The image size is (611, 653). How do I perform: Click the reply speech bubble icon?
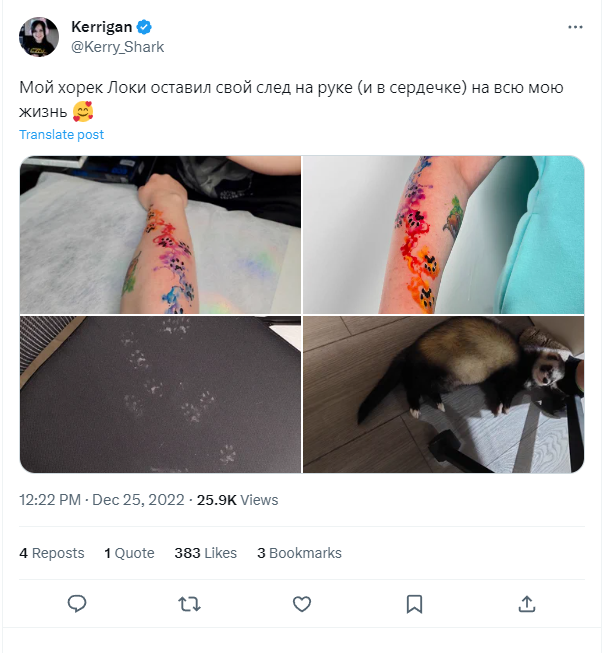tap(77, 604)
